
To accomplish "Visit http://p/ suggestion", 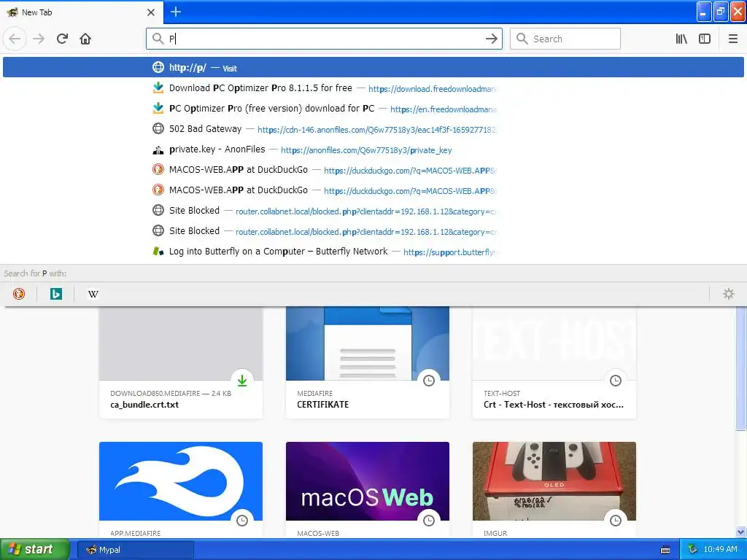I will pyautogui.click(x=373, y=67).
